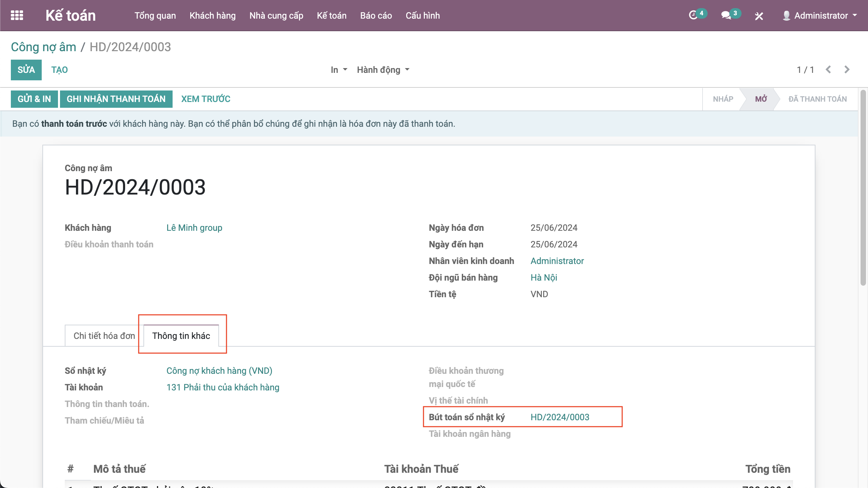Open the apps grid menu icon
This screenshot has height=488, width=868.
coord(17,16)
